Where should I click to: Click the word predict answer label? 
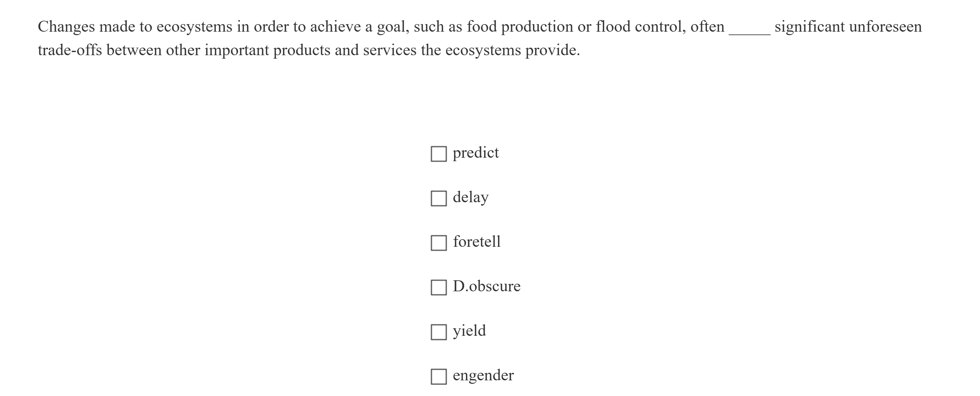(x=475, y=153)
